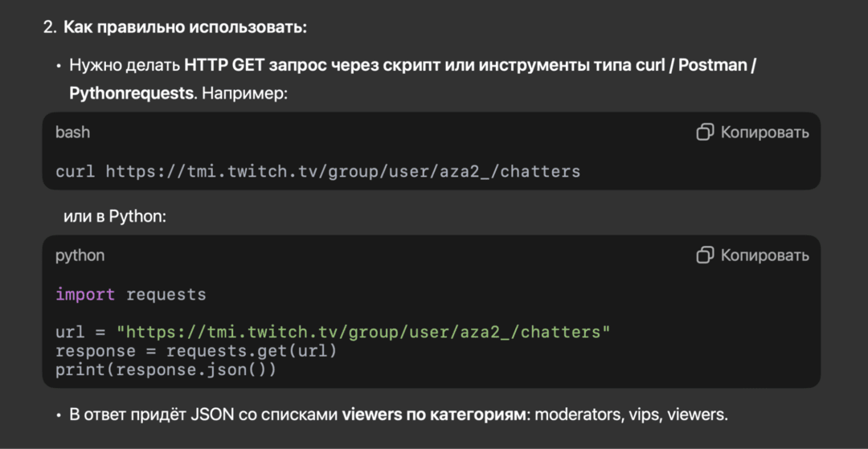
Task: Click the bold 'Pythonrequests' word
Action: coord(132,93)
